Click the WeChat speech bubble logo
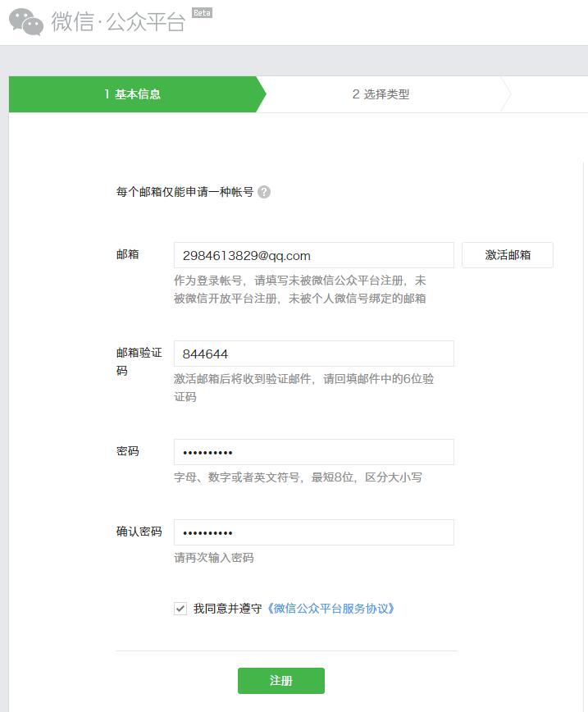Screen dimensions: 588x712 point(26,22)
